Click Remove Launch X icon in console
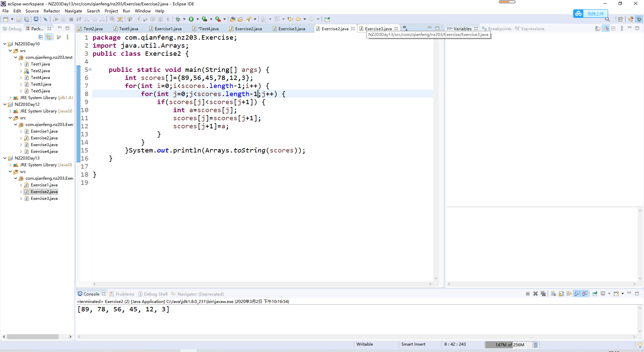This screenshot has height=352, width=644. tap(536, 294)
